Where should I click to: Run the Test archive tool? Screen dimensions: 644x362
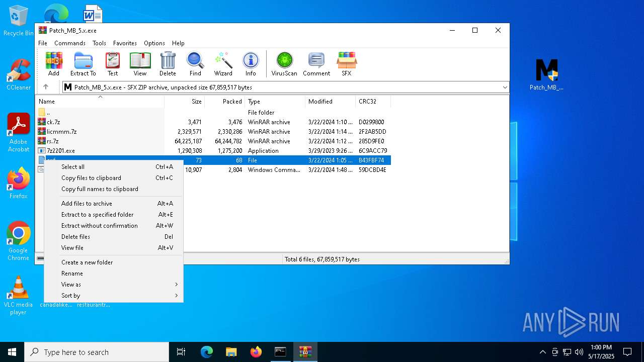pyautogui.click(x=113, y=64)
